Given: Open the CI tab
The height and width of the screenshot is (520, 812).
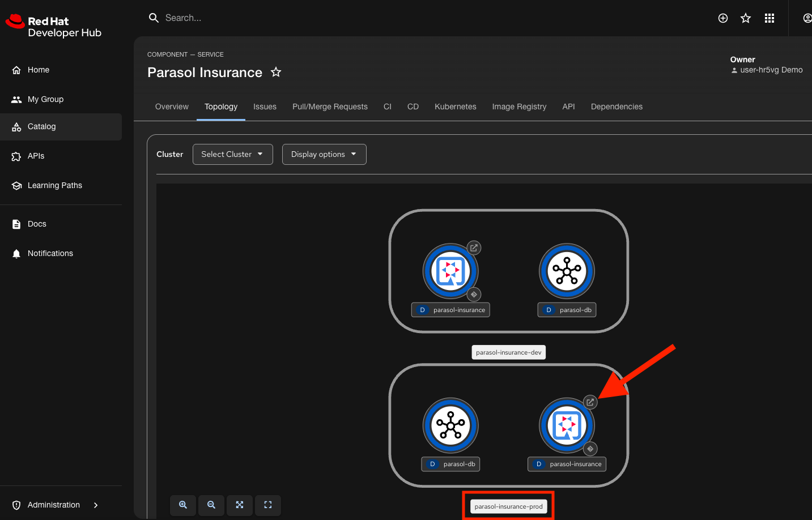Looking at the screenshot, I should click(388, 106).
